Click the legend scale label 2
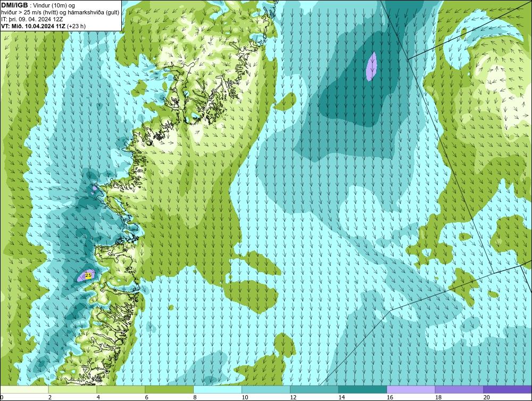 (x=50, y=397)
